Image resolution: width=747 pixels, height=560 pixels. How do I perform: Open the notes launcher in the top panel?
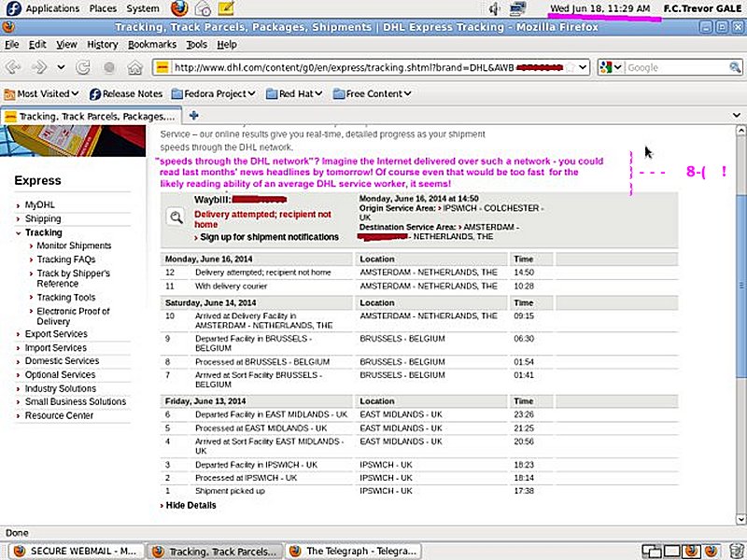(x=225, y=8)
